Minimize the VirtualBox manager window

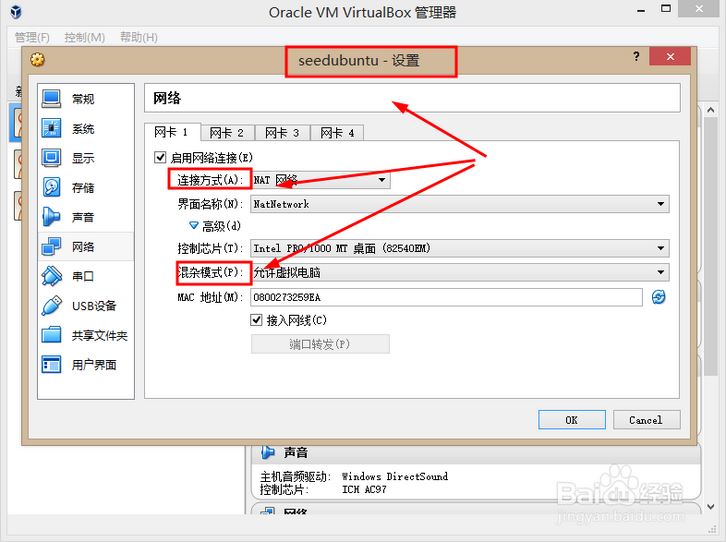pyautogui.click(x=641, y=10)
